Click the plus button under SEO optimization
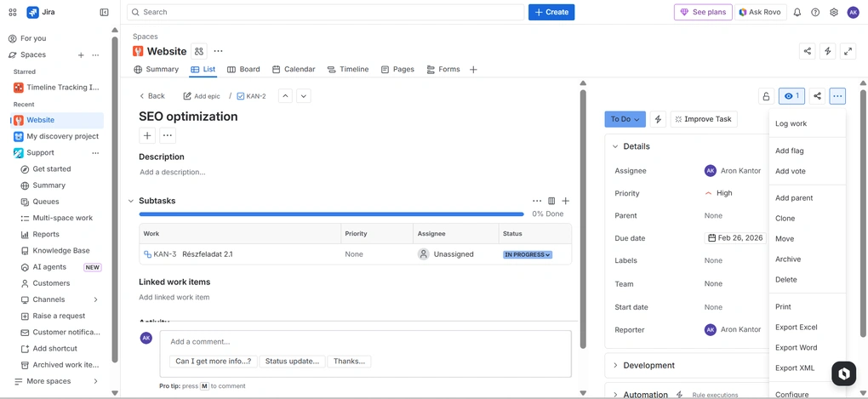 click(147, 135)
